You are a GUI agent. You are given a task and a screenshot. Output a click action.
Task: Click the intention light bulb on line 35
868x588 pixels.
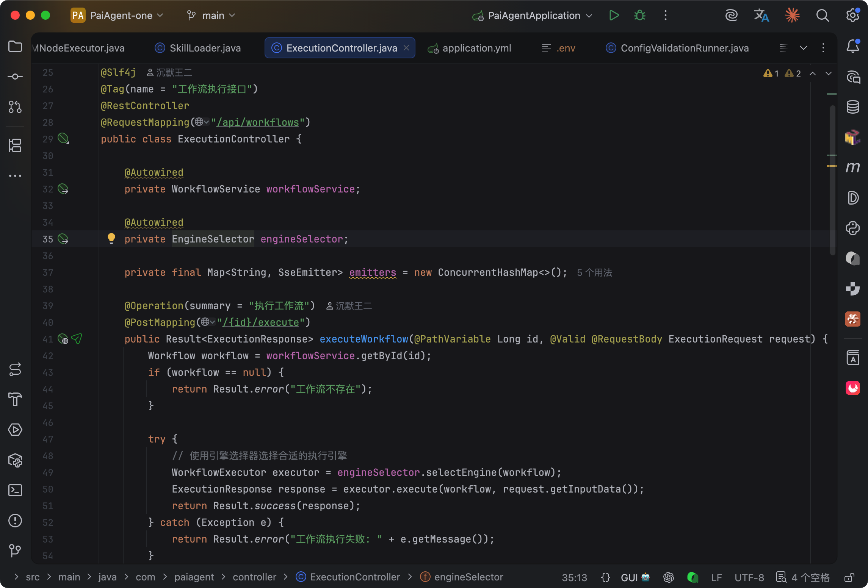pyautogui.click(x=111, y=238)
